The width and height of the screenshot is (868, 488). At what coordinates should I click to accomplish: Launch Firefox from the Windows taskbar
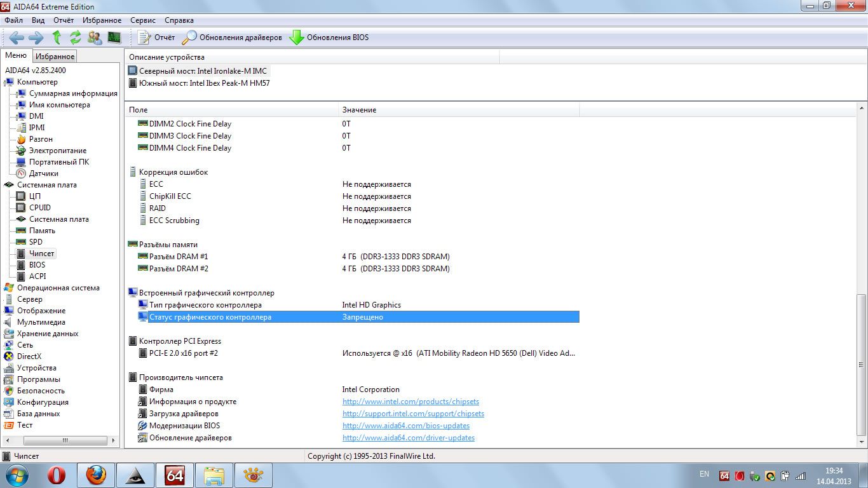click(96, 475)
